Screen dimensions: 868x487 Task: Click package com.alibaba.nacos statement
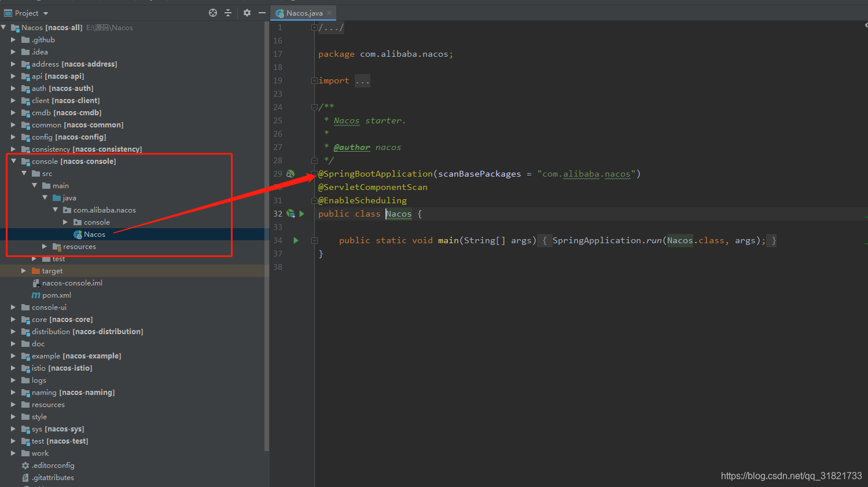(x=385, y=54)
